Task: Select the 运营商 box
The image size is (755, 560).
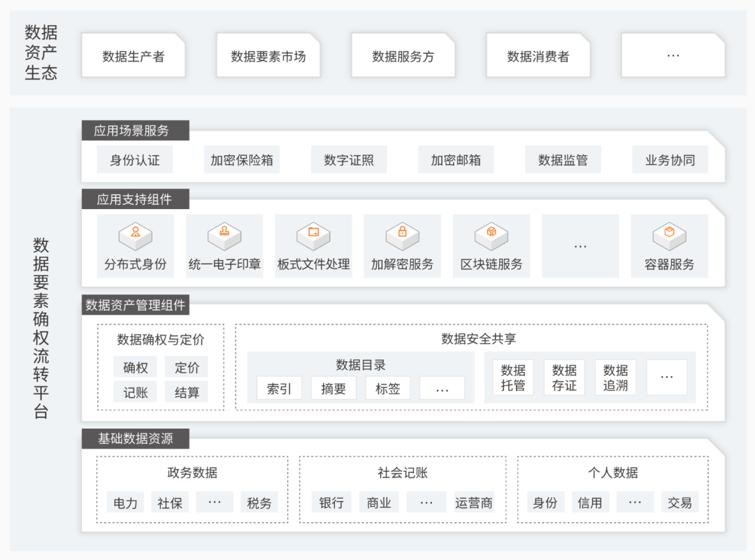Action: [x=474, y=503]
